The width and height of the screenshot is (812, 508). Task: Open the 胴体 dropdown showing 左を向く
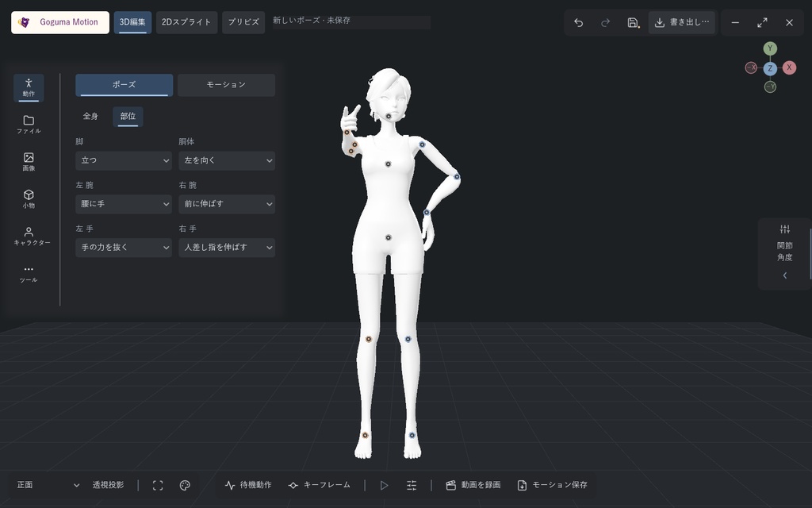coord(227,160)
